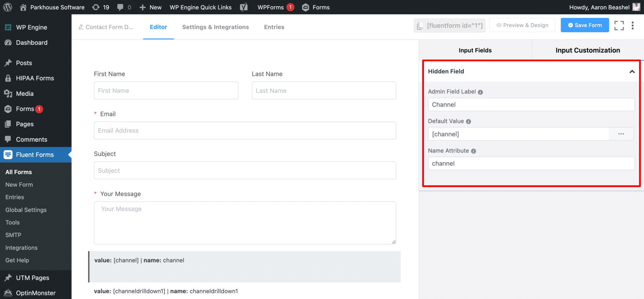Expand the OptinMonster sidebar menu
Viewport: 644px width, 299px height.
pos(36,292)
